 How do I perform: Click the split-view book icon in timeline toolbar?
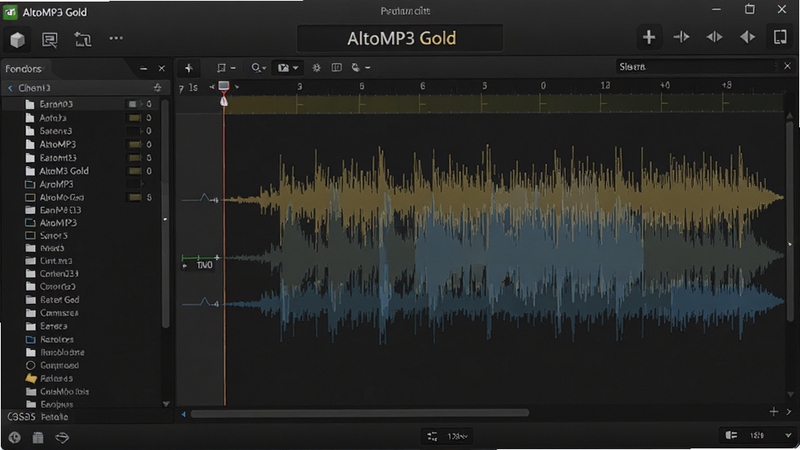(x=336, y=67)
